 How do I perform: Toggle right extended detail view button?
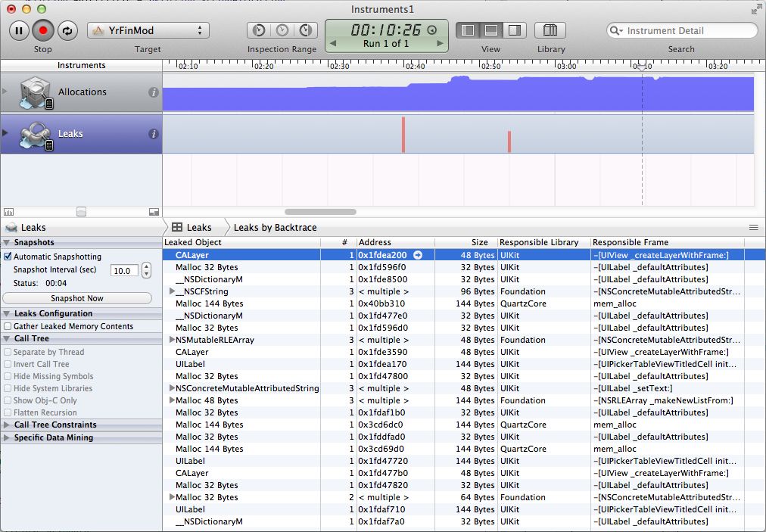click(x=515, y=30)
